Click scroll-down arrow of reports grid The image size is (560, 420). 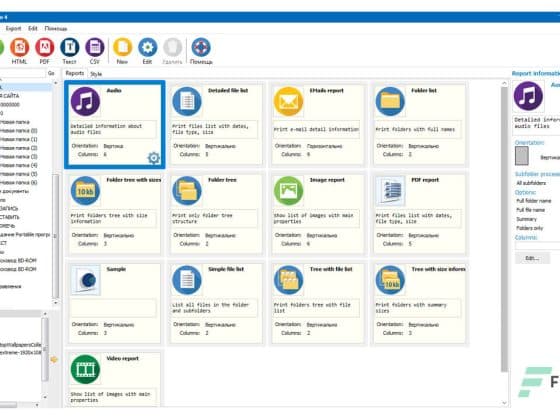coord(504,403)
